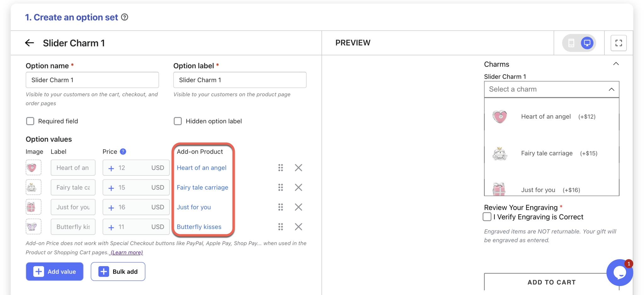
Task: Open the preview in fullscreen mode
Action: [618, 43]
